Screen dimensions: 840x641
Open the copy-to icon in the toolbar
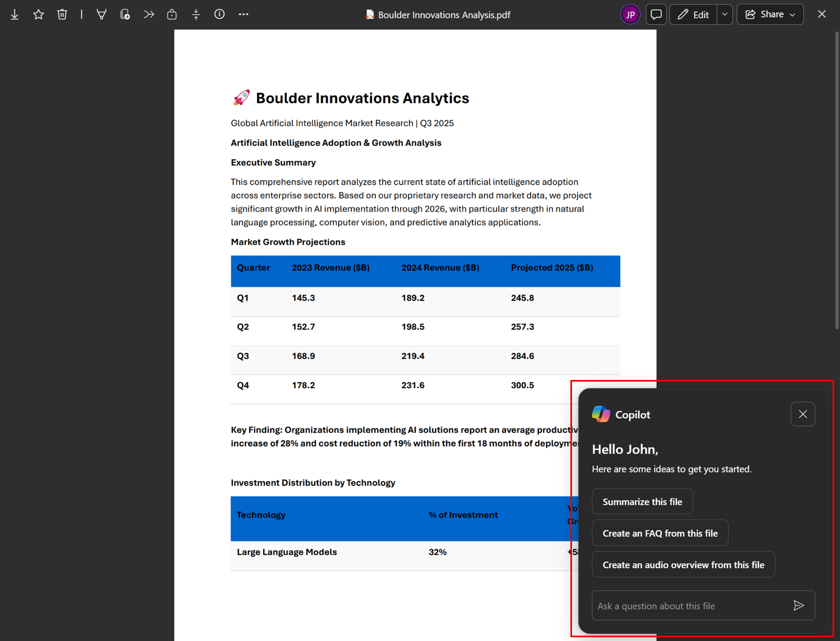pyautogui.click(x=125, y=14)
